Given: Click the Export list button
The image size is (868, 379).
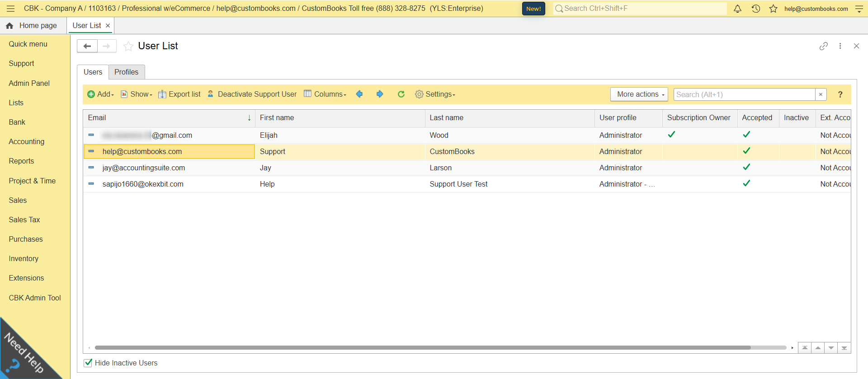Looking at the screenshot, I should 179,94.
